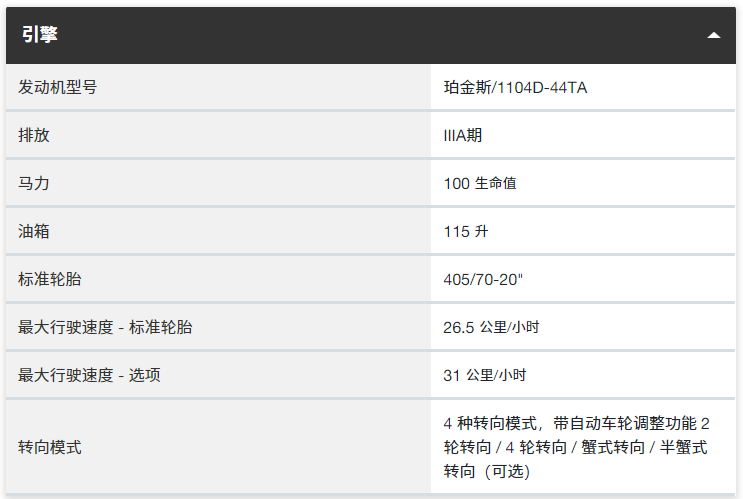The height and width of the screenshot is (499, 743).
Task: Click the 100 生命值 horsepower value
Action: (x=480, y=183)
